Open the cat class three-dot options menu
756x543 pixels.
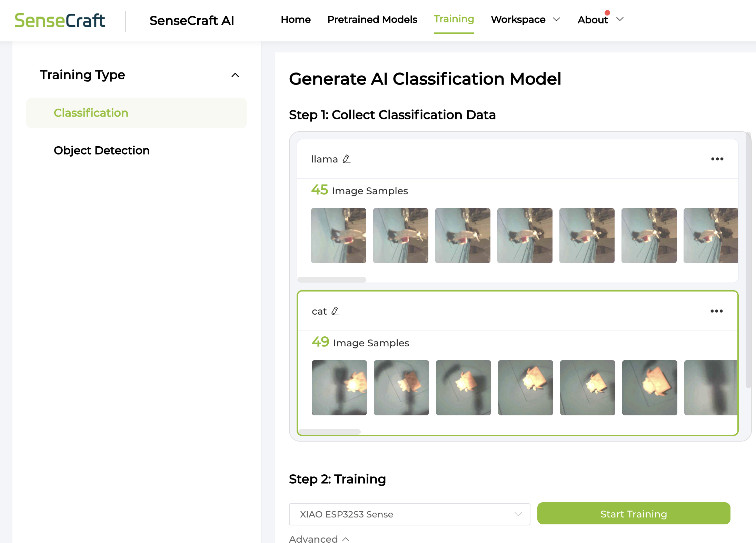pyautogui.click(x=717, y=311)
